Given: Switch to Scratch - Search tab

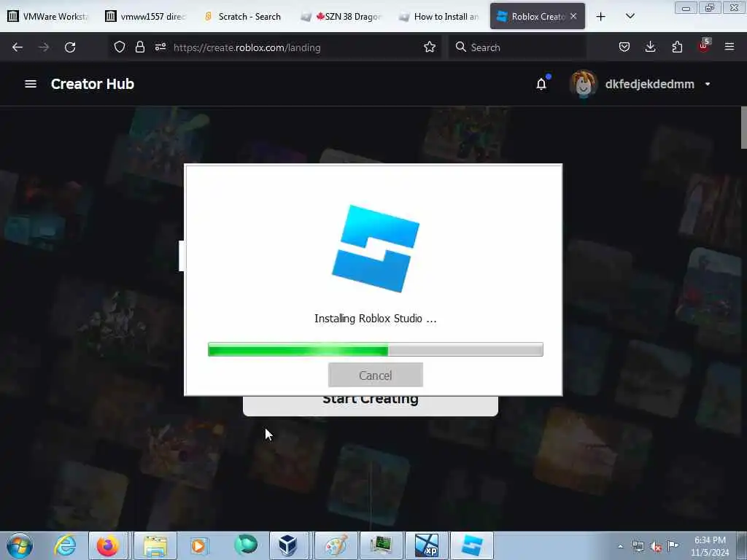Looking at the screenshot, I should coord(242,16).
